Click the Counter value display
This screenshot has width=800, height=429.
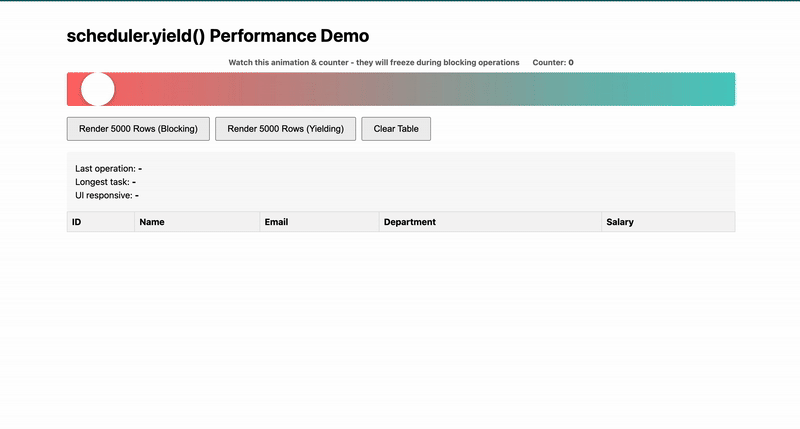click(x=553, y=63)
